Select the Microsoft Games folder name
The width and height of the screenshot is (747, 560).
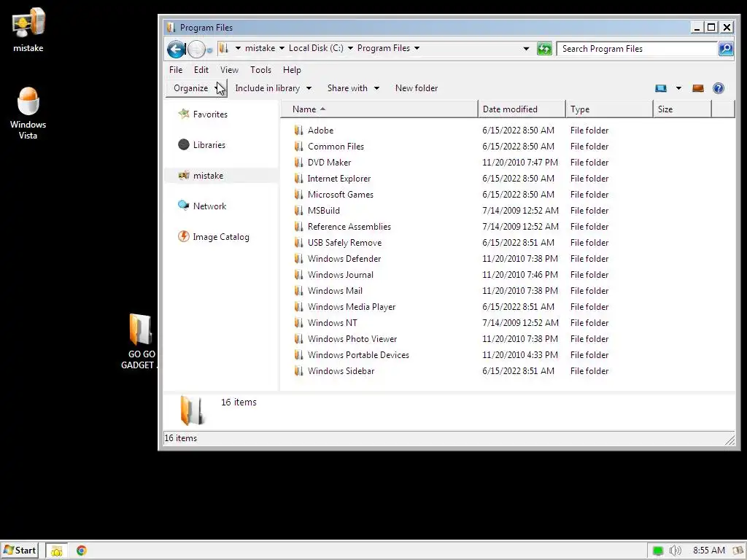(x=341, y=194)
